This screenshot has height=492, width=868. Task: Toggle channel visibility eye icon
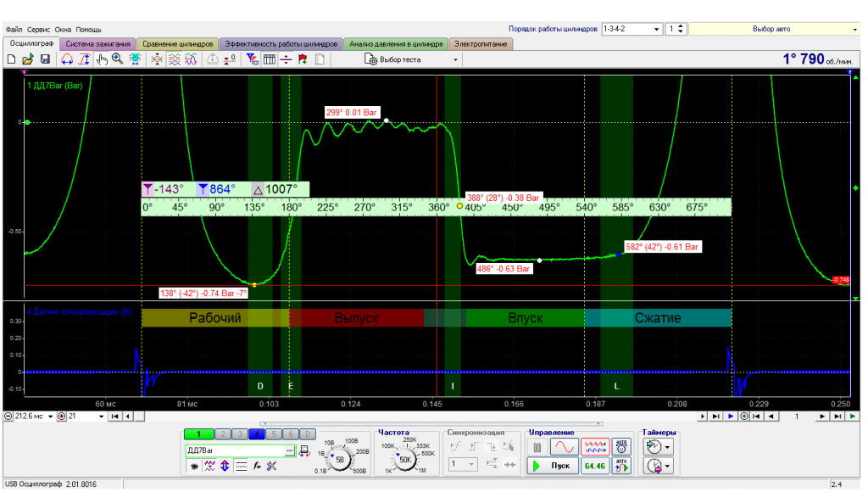pos(194,467)
